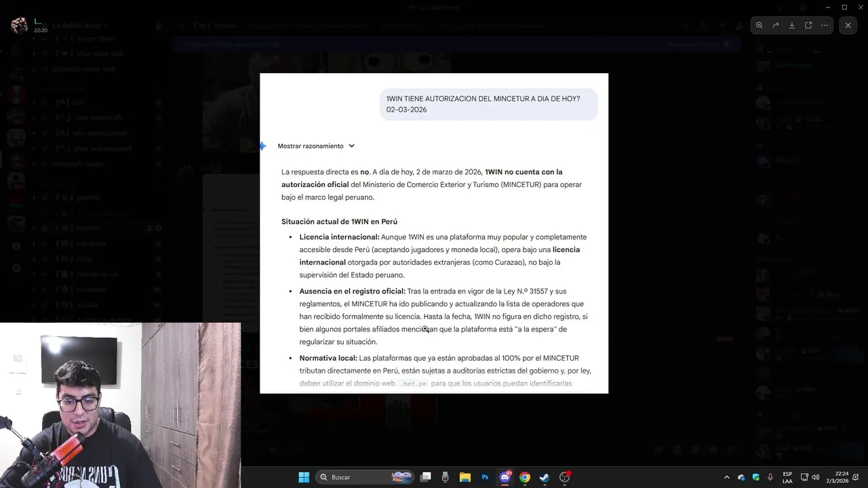868x488 pixels.
Task: Open the OneDrive cloud tray icon
Action: [x=741, y=477]
